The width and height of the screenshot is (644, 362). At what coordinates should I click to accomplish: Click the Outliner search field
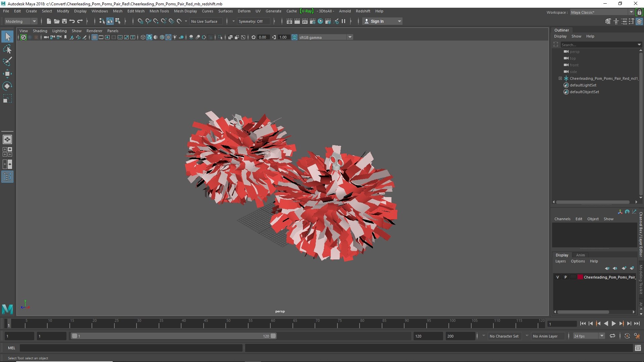click(599, 45)
